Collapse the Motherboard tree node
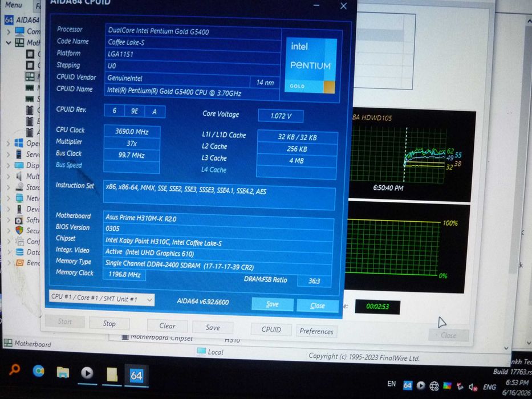Viewport: 532px width, 399px height. [x=8, y=43]
